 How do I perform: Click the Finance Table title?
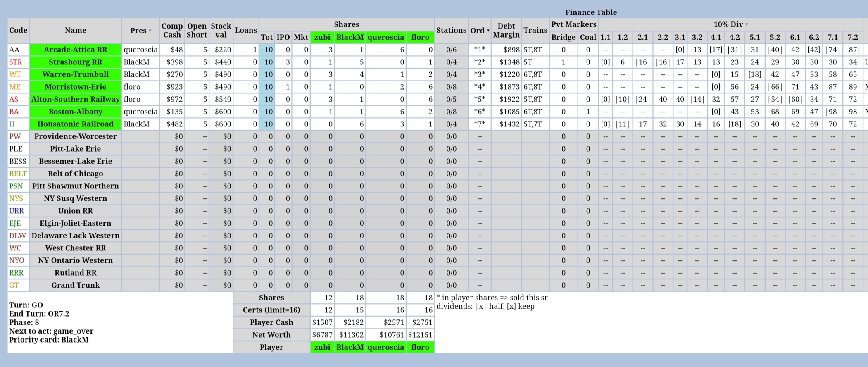591,12
